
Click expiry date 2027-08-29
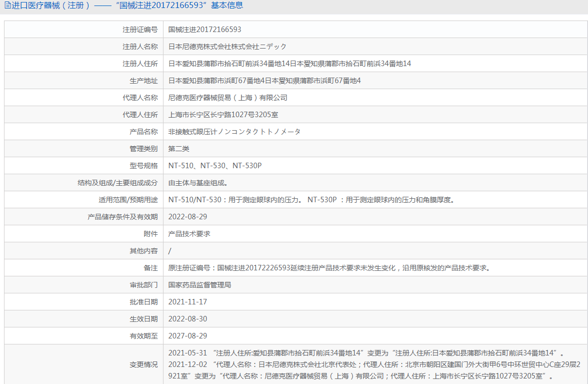(187, 336)
